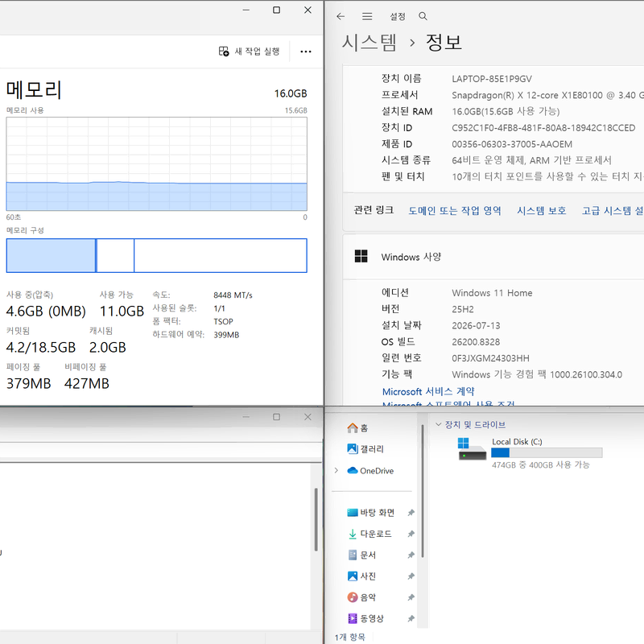Viewport: 644px width, 644px height.
Task: Click the non-paged pool value 427MB
Action: pos(87,383)
